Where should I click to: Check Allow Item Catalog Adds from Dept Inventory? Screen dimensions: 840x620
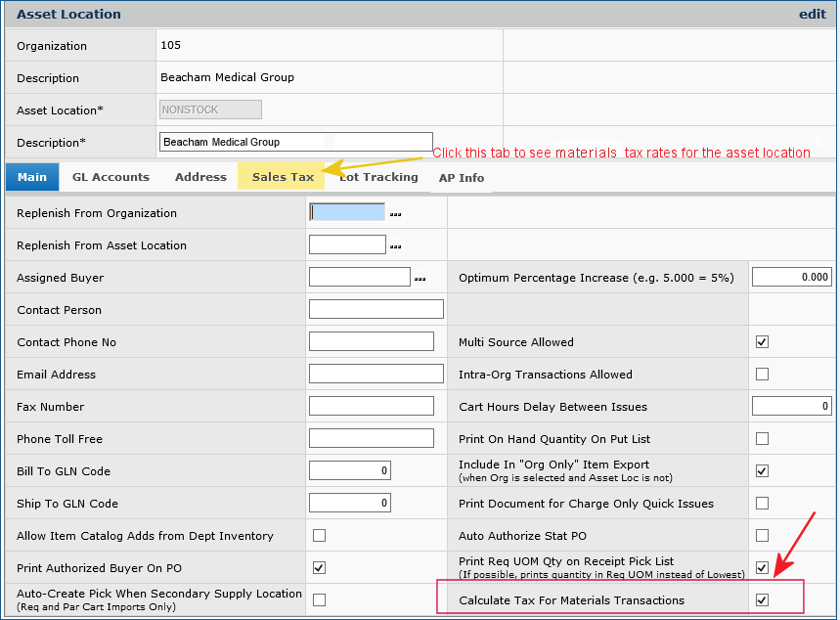[319, 535]
